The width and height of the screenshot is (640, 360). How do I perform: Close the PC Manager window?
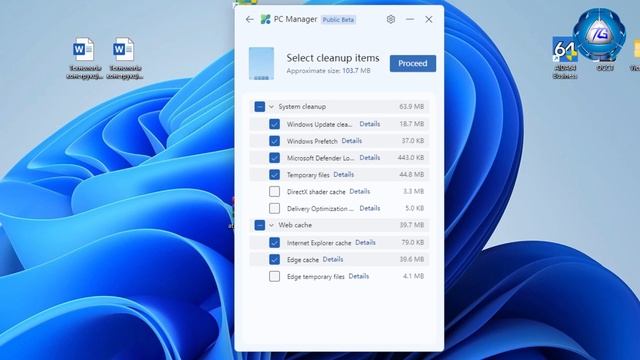click(429, 19)
